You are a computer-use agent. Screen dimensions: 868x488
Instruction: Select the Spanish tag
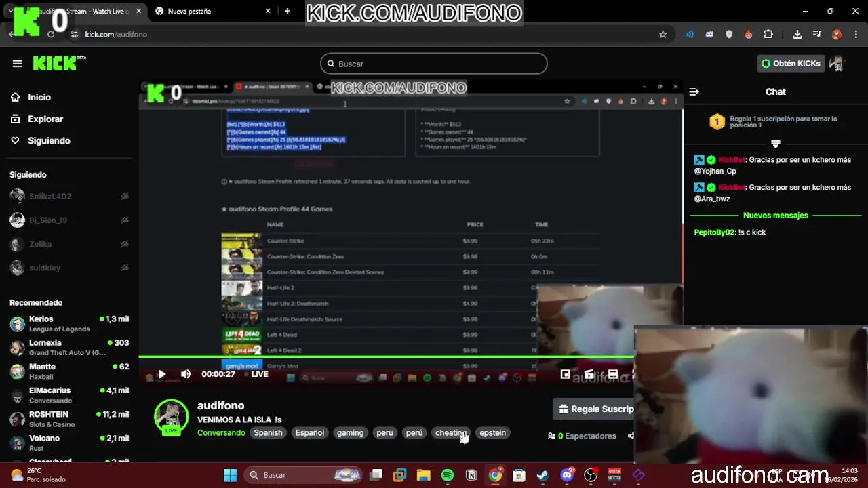click(268, 432)
